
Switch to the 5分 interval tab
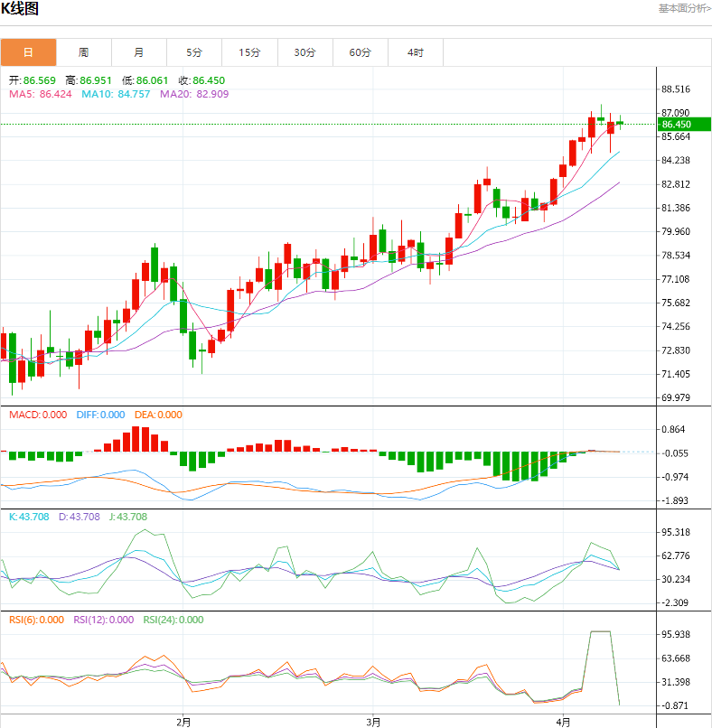point(194,52)
